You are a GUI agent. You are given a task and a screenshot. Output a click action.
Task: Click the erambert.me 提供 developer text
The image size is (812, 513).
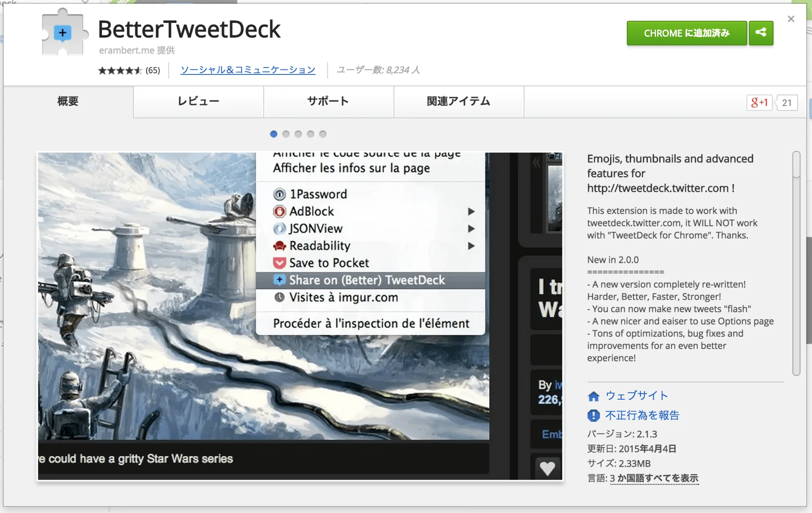(x=137, y=50)
